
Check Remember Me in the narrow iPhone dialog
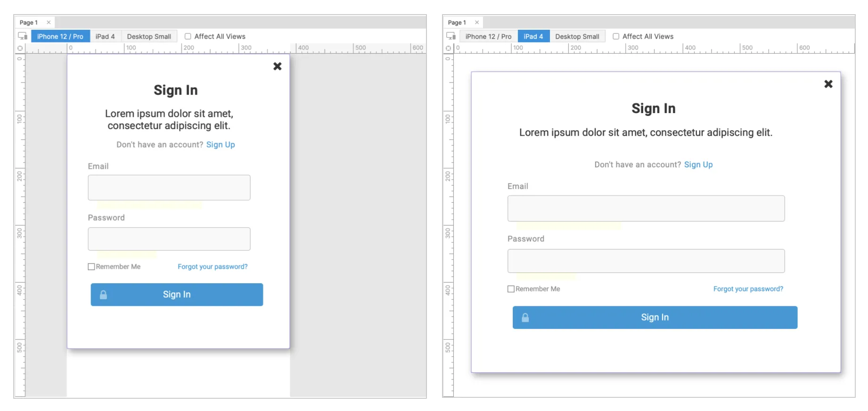[91, 267]
